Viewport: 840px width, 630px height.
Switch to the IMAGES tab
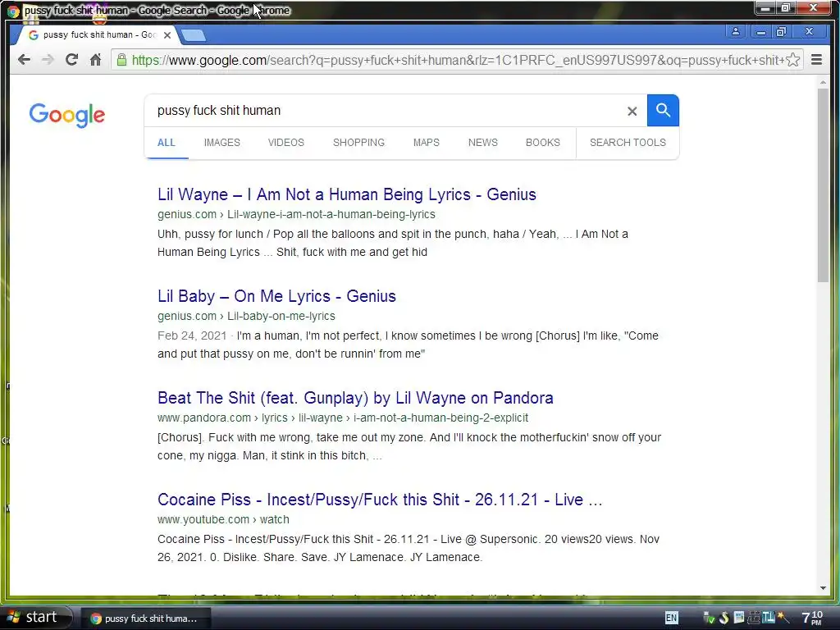[221, 143]
